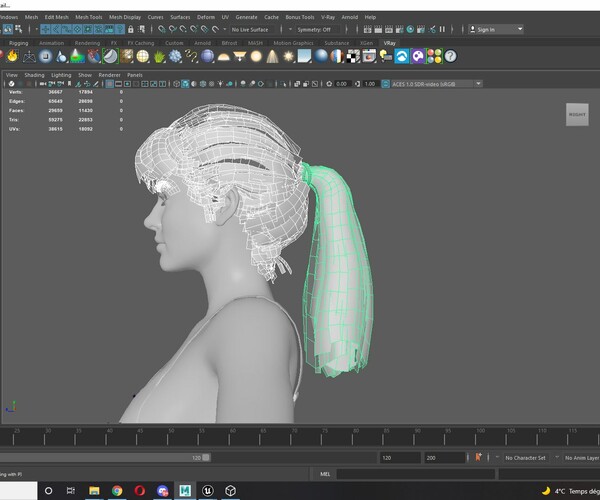Click the last magnet snap icon in group
The image size is (600, 500).
pos(215,29)
